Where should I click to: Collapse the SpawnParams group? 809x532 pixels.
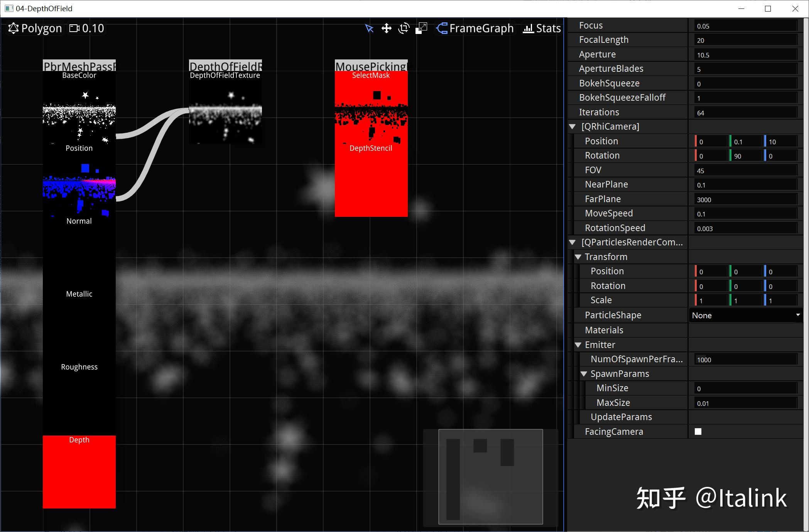[x=584, y=374]
